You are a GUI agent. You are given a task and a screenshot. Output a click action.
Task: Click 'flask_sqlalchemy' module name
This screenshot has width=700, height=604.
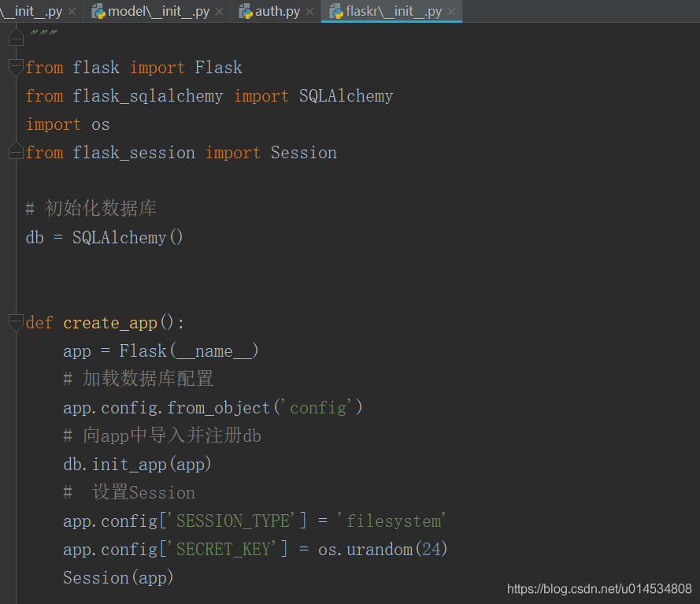click(x=147, y=96)
